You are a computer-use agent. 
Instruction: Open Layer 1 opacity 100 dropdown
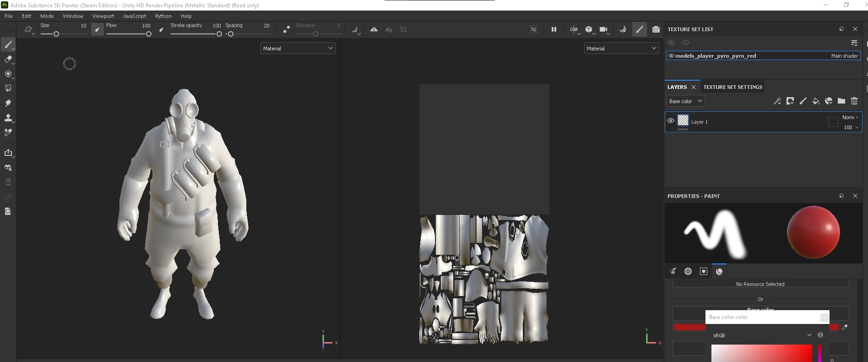click(851, 127)
